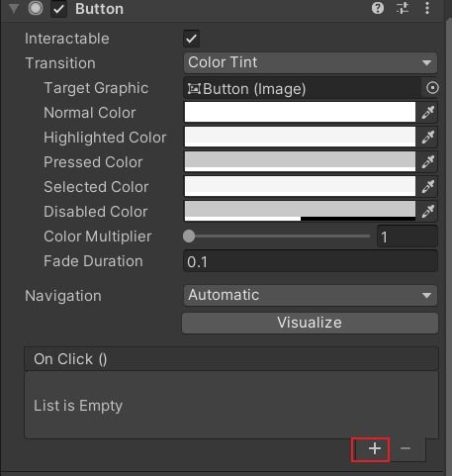Viewport: 452px width, 476px height.
Task: Open Button component preset settings icon
Action: 403,8
